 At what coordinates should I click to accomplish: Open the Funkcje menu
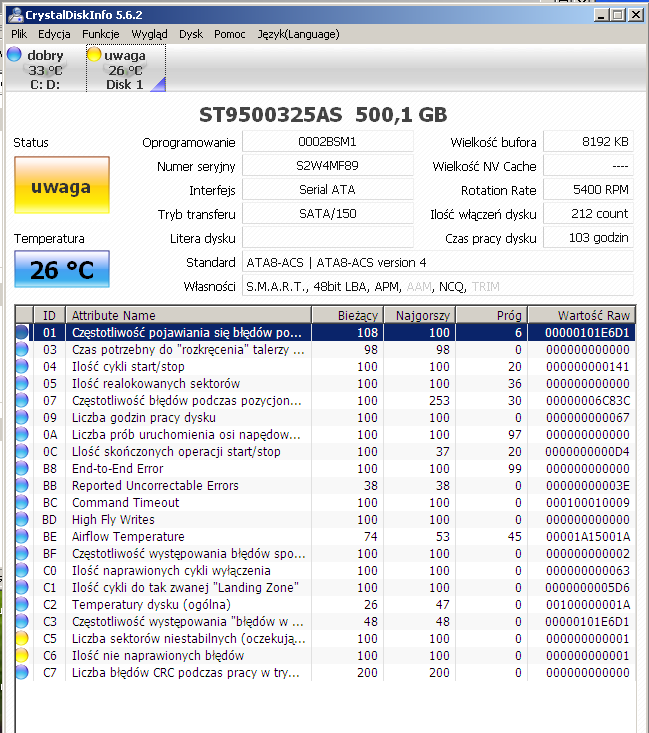click(x=101, y=34)
